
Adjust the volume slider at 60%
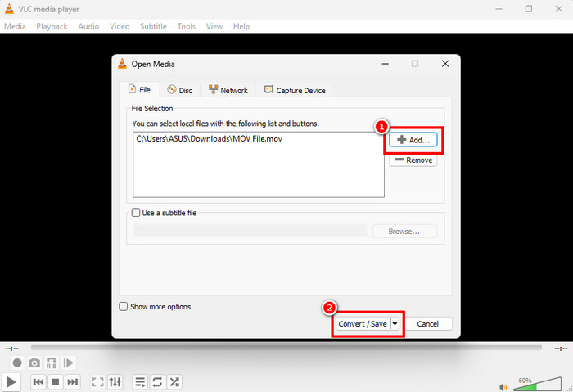[538, 384]
